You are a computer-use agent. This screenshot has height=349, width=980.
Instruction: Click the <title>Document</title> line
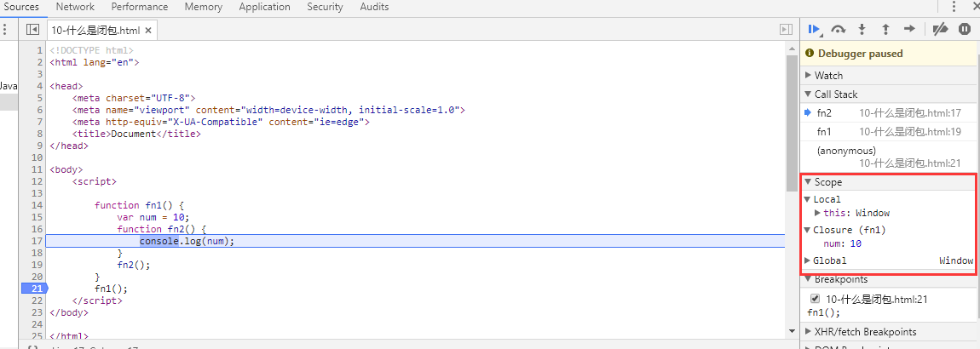pyautogui.click(x=137, y=134)
